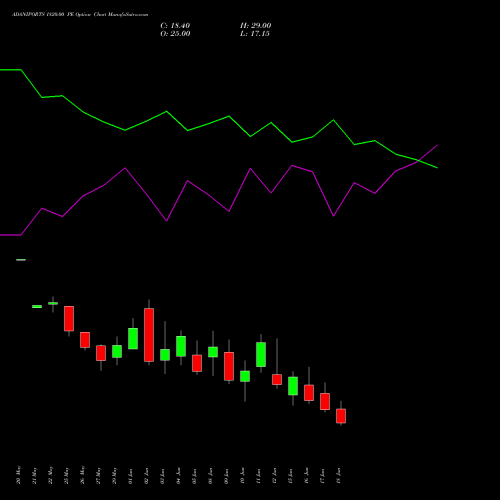Click the 05 Jun date label
500x500 pixels.
click(194, 476)
